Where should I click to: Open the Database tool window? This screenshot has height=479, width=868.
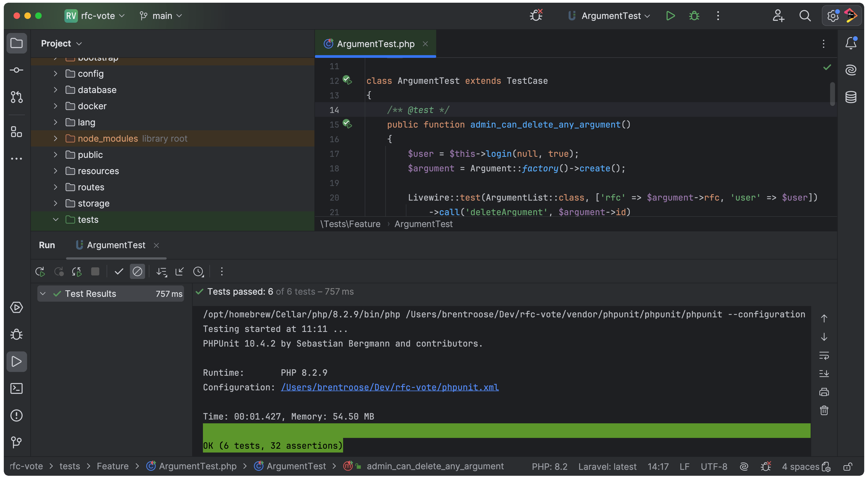851,97
